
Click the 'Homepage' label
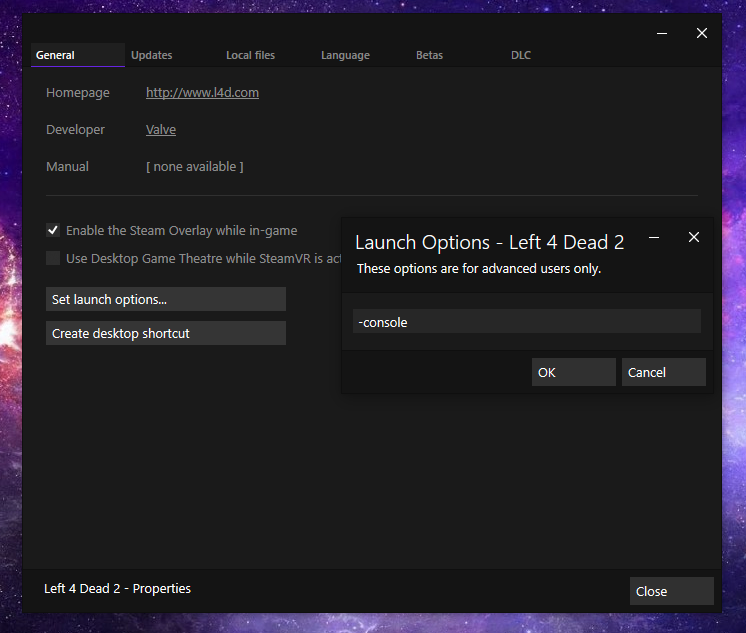[78, 92]
